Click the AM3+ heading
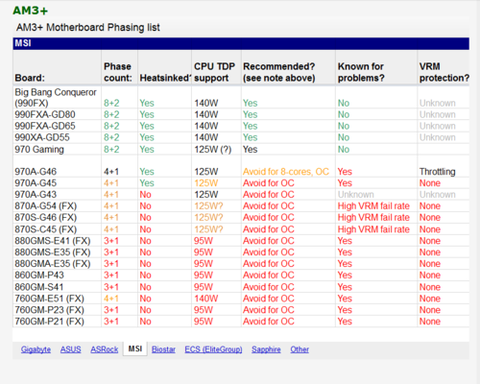 [30, 10]
